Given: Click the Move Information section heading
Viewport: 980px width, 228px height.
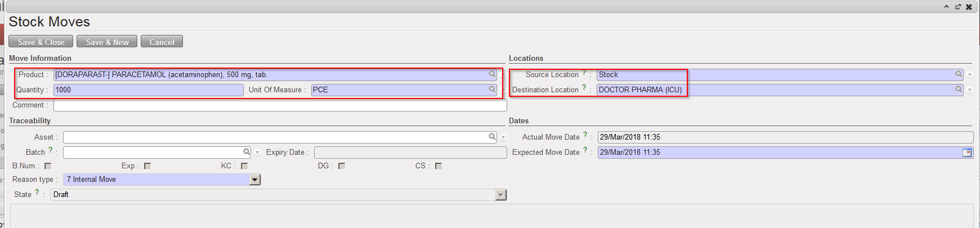Looking at the screenshot, I should click(x=40, y=58).
